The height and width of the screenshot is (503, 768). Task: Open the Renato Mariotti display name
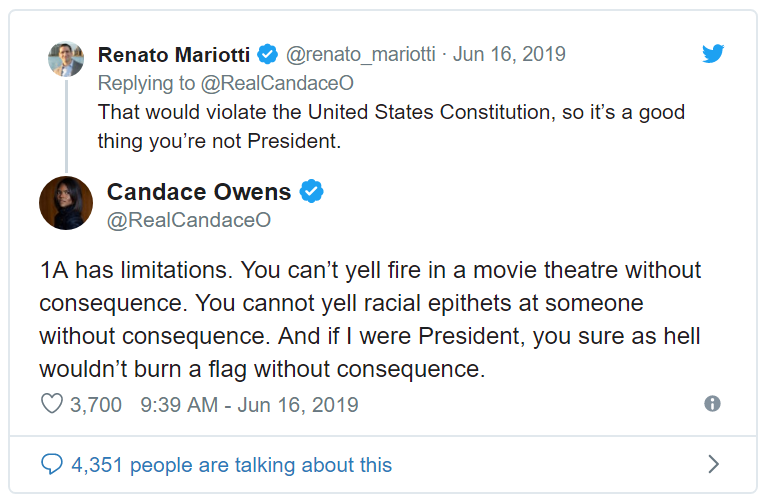176,54
